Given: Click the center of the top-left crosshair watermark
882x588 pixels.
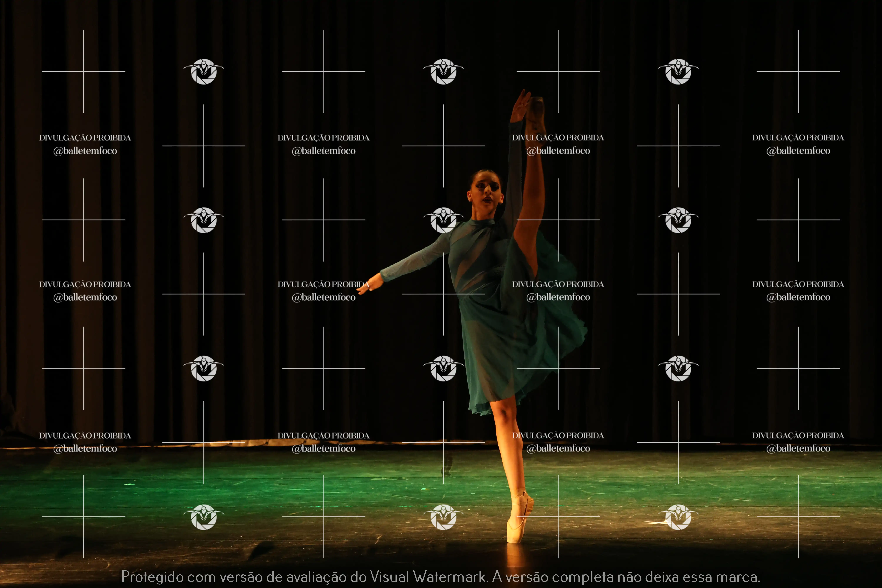Looking at the screenshot, I should pos(84,71).
